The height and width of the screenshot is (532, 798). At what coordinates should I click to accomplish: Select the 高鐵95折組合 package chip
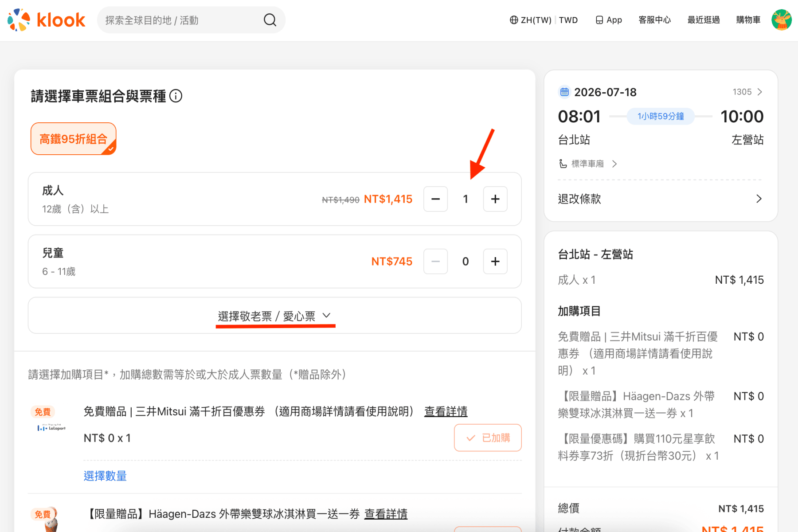[x=74, y=139]
